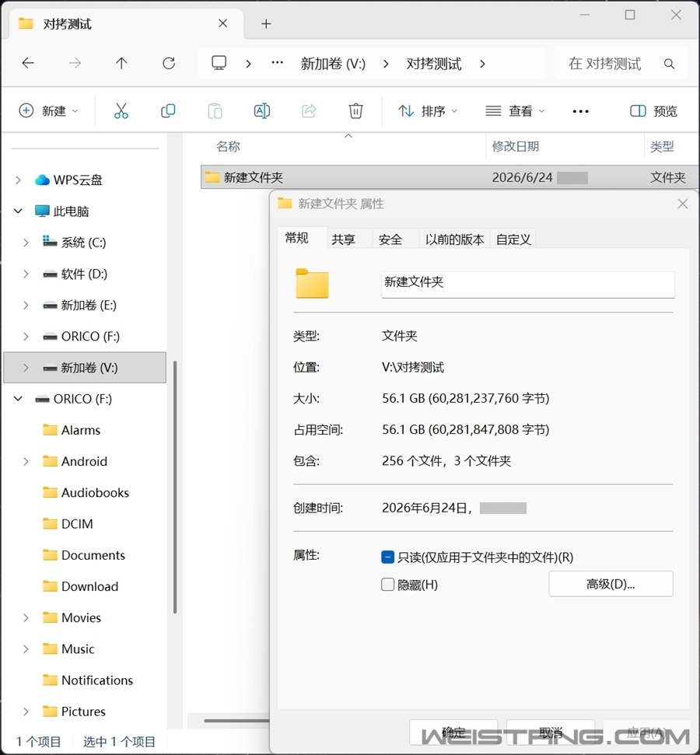Click the navigation pane vertical scrollbar
Screen dimensions: 700x755
click(175, 487)
